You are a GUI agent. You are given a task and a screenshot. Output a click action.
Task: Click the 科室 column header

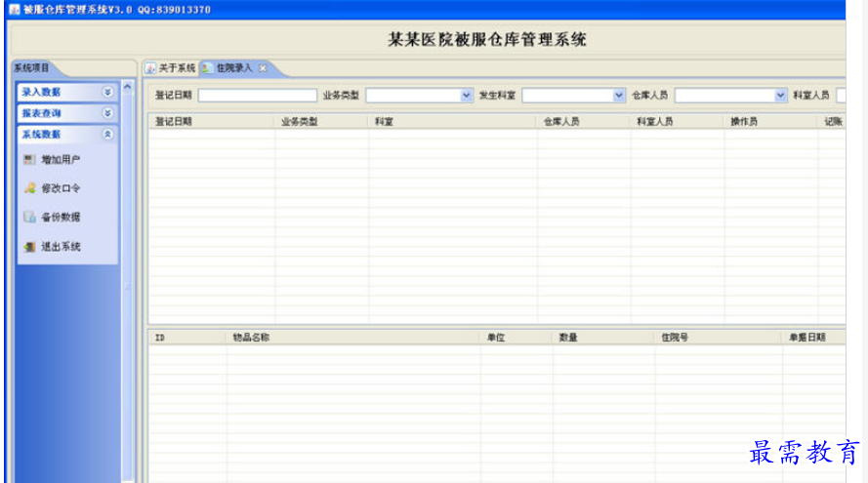[x=452, y=122]
